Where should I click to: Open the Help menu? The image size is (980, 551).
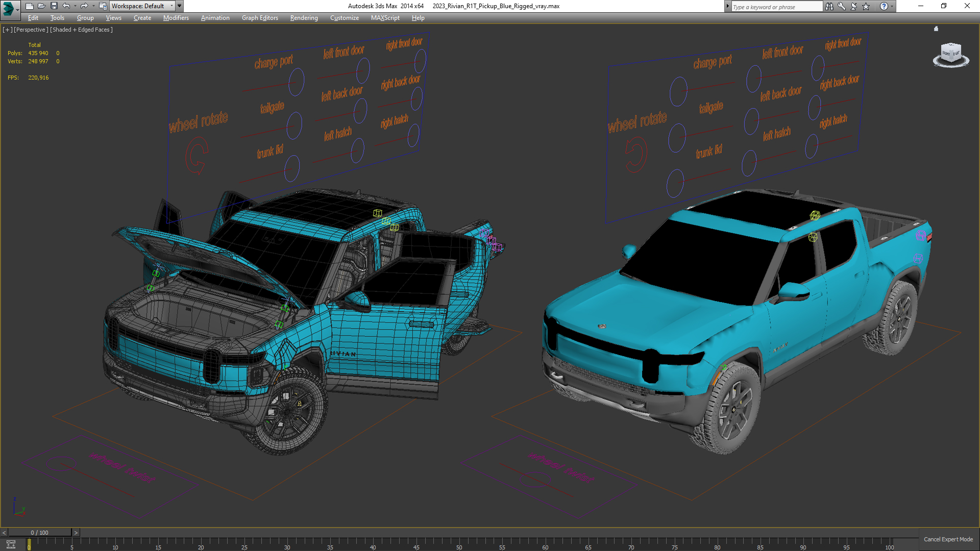418,18
